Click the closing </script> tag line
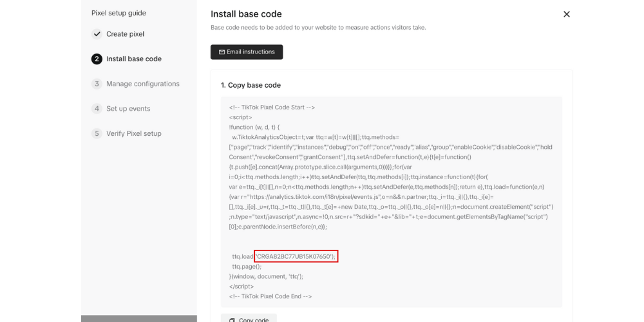Screen dimensions: 644x322 coord(241,287)
